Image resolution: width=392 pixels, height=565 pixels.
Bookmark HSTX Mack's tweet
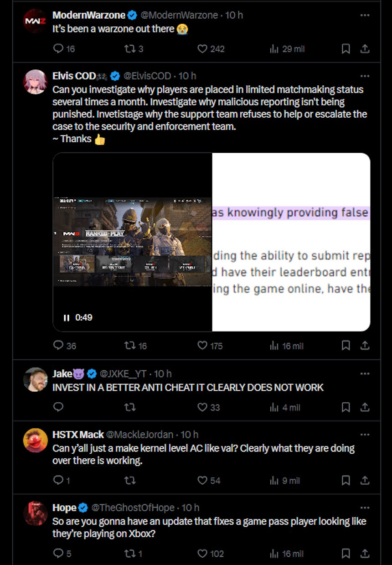click(346, 480)
